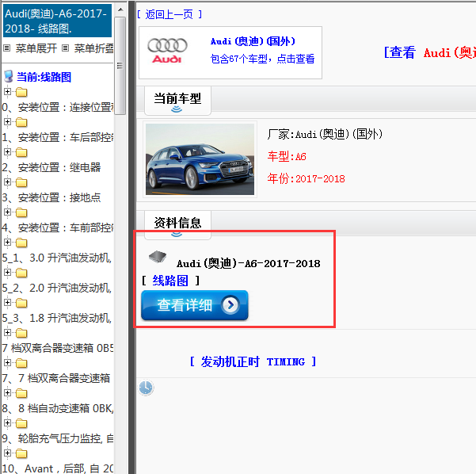This screenshot has height=474, width=476.
Task: Select tree item 5_1、3.0 升汽油发动机
Action: 57,258
